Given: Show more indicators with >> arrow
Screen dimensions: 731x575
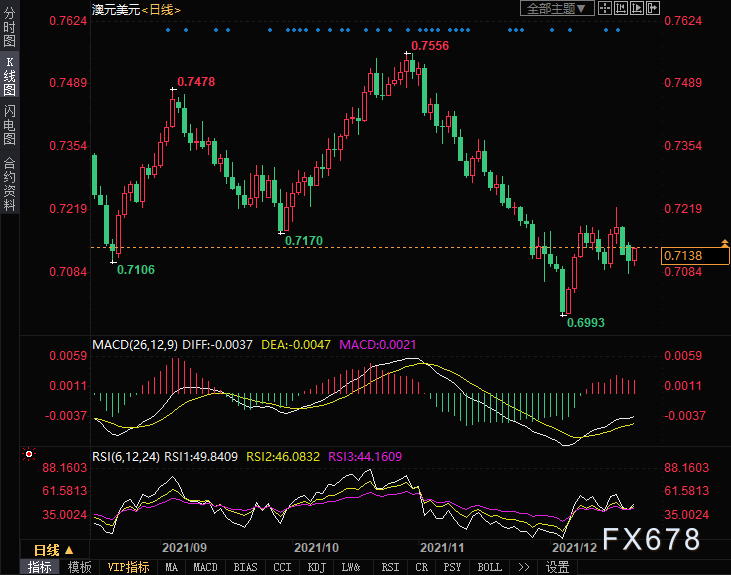Looking at the screenshot, I should coord(523,567).
